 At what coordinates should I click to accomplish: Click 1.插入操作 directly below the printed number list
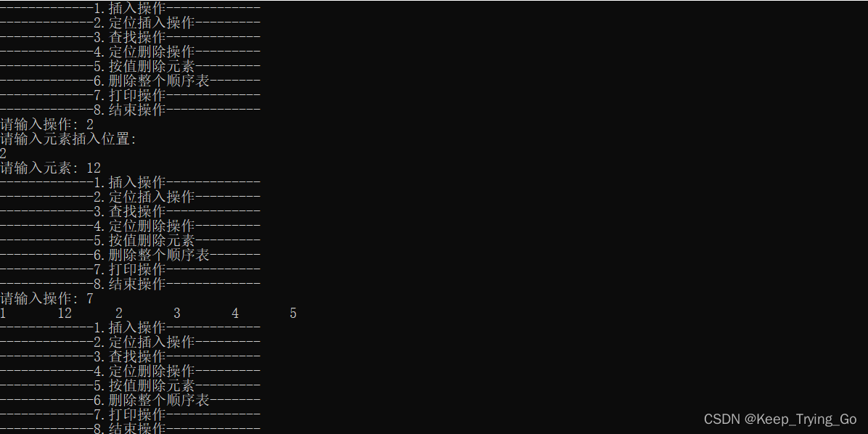coord(130,327)
